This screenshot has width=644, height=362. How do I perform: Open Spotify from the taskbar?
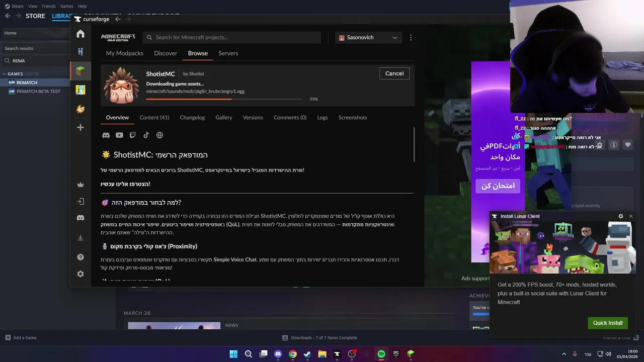pyautogui.click(x=381, y=354)
